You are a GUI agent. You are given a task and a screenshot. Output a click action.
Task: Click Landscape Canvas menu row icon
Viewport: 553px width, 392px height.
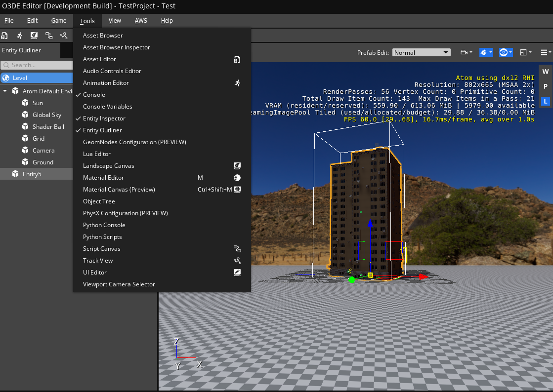237,165
